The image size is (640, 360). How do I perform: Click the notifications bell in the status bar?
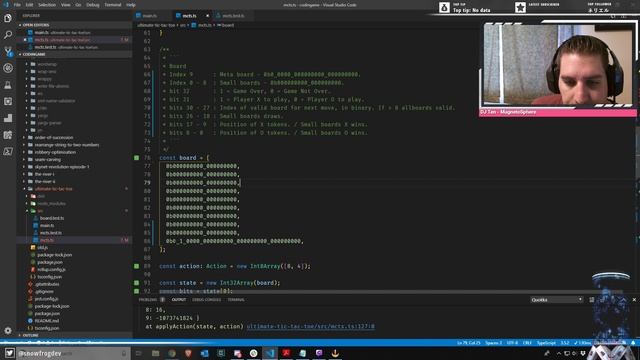pyautogui.click(x=633, y=343)
